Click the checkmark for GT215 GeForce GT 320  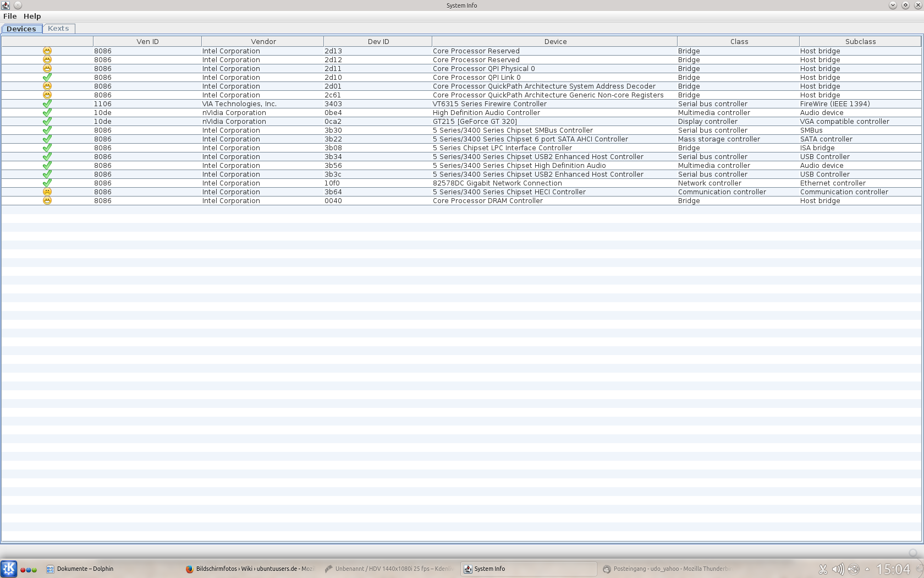click(x=47, y=121)
